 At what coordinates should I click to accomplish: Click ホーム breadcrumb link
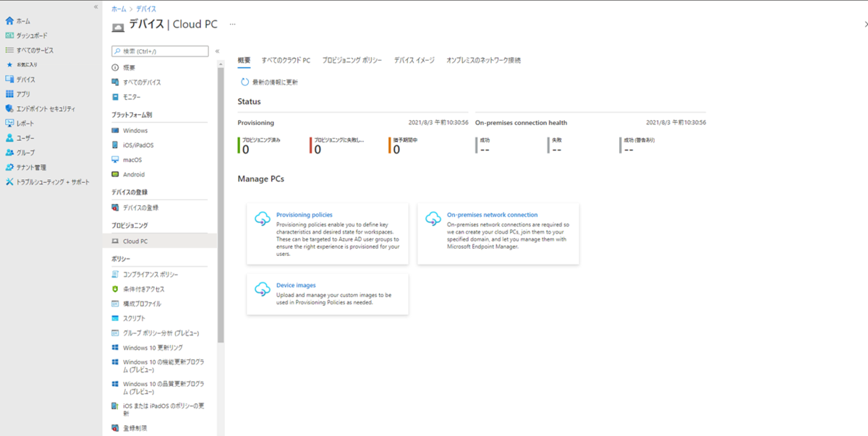click(x=118, y=9)
